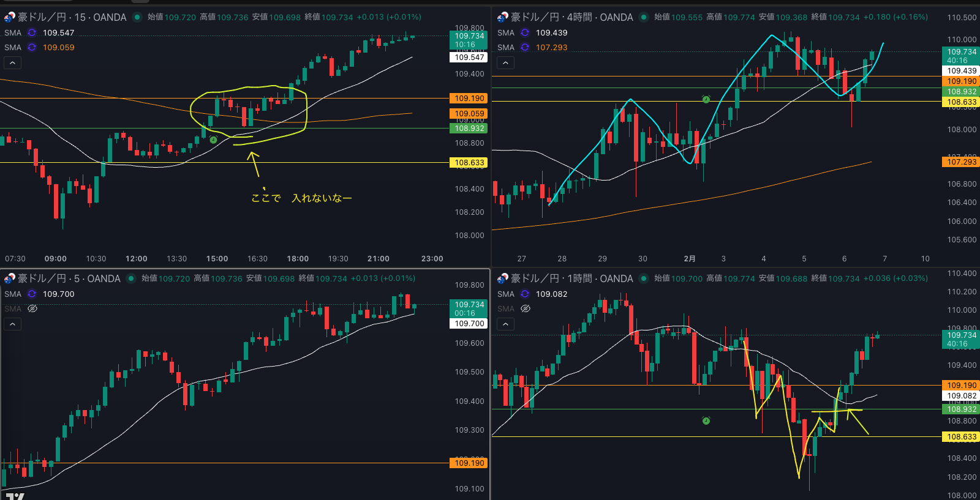Image resolution: width=980 pixels, height=500 pixels.
Task: Click the market status dot on 4-hour chart
Action: (644, 17)
